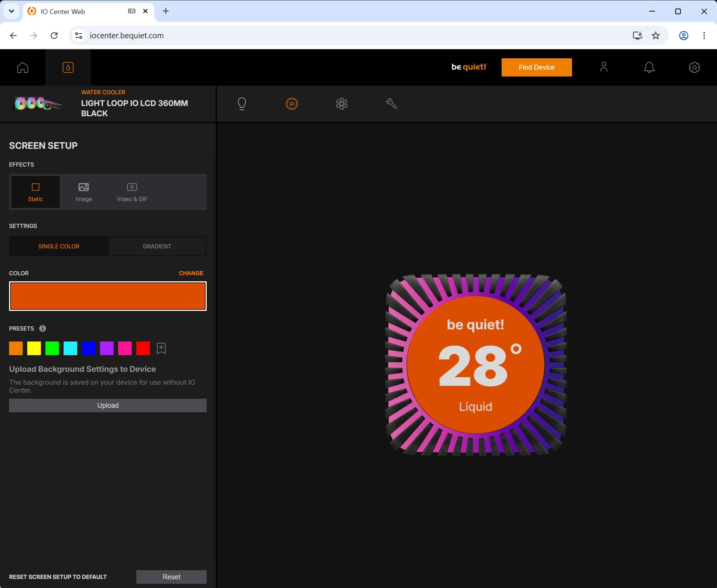This screenshot has height=588, width=717.
Task: Switch to Gradient setting
Action: pyautogui.click(x=157, y=246)
